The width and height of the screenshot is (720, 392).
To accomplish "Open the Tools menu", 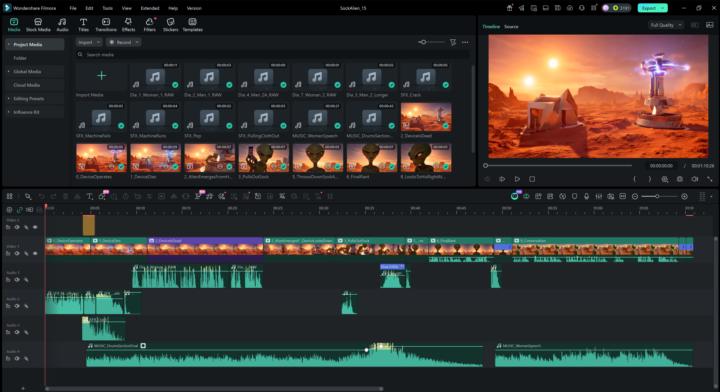I will click(x=107, y=8).
